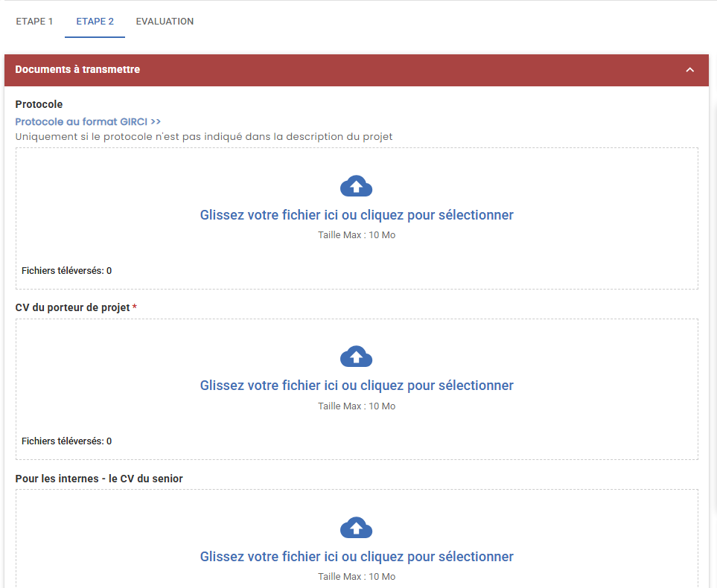Viewport: 717px width, 588px height.
Task: Click 'Glissez votre fichier ici' for CV du senior
Action: tap(357, 557)
